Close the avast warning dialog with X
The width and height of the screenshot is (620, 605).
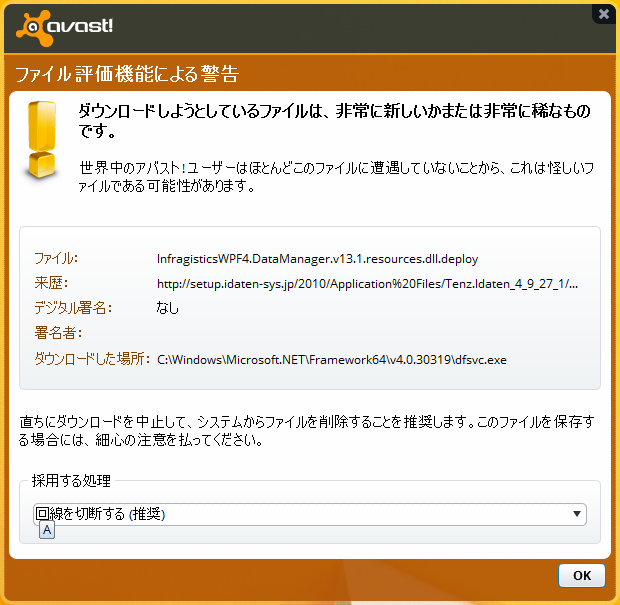(603, 14)
